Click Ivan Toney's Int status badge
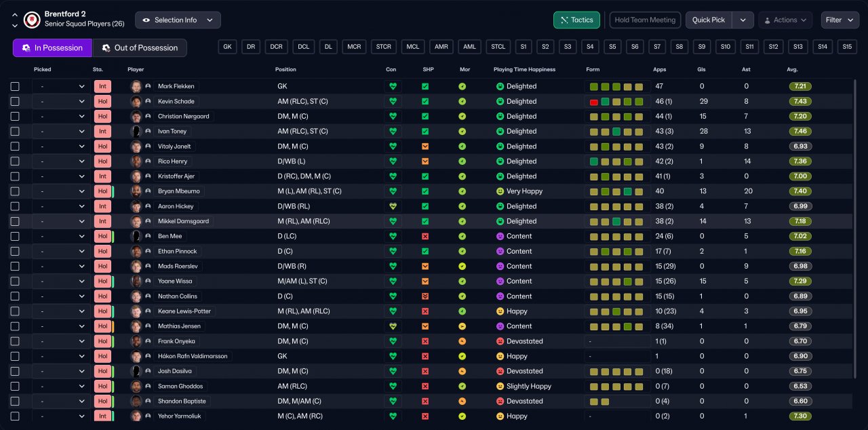Image resolution: width=868 pixels, height=430 pixels. click(102, 132)
